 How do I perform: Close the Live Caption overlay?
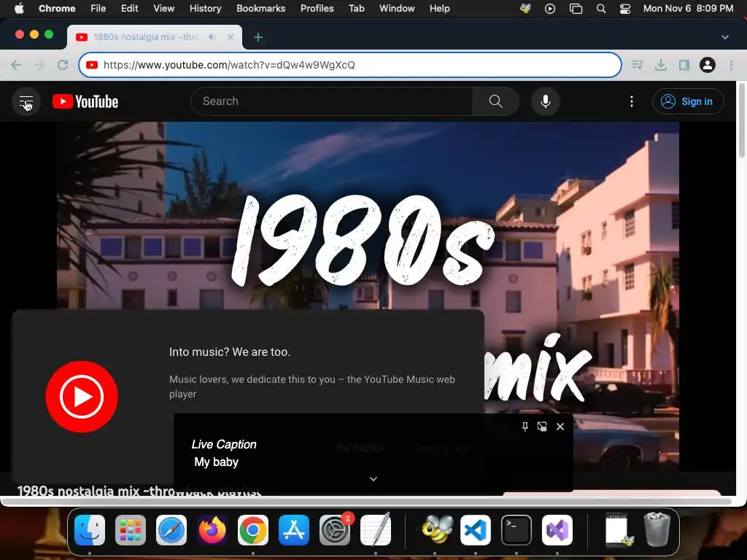[560, 427]
